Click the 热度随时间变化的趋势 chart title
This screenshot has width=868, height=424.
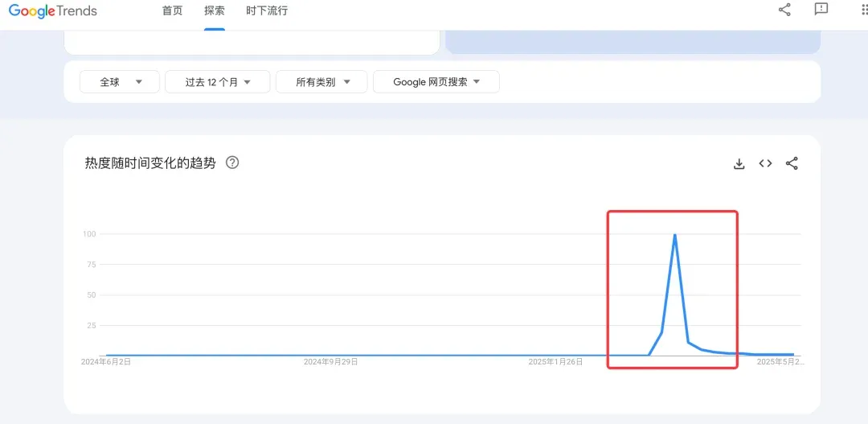(150, 163)
